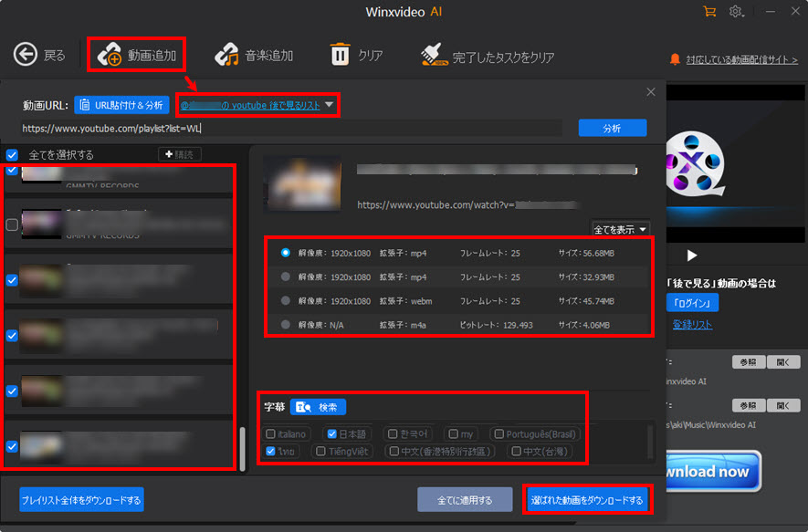Viewport: 808px width, 532px height.
Task: Click the Winxvideo film reel logo
Action: [x=695, y=163]
